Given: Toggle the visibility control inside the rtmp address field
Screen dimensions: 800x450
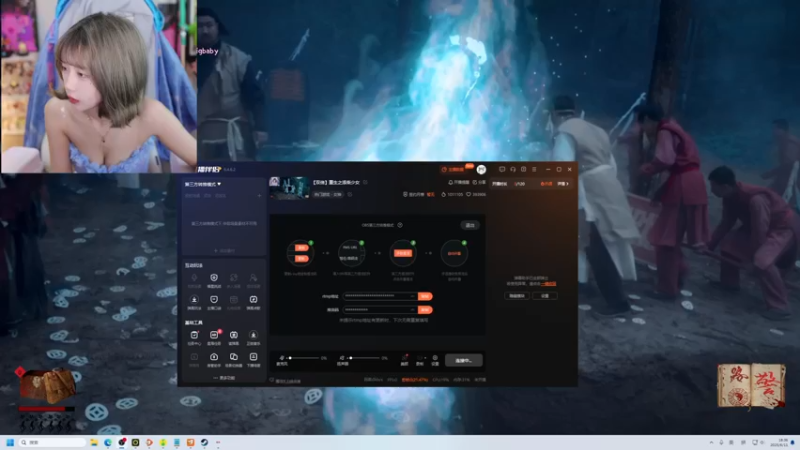Looking at the screenshot, I should pyautogui.click(x=412, y=296).
